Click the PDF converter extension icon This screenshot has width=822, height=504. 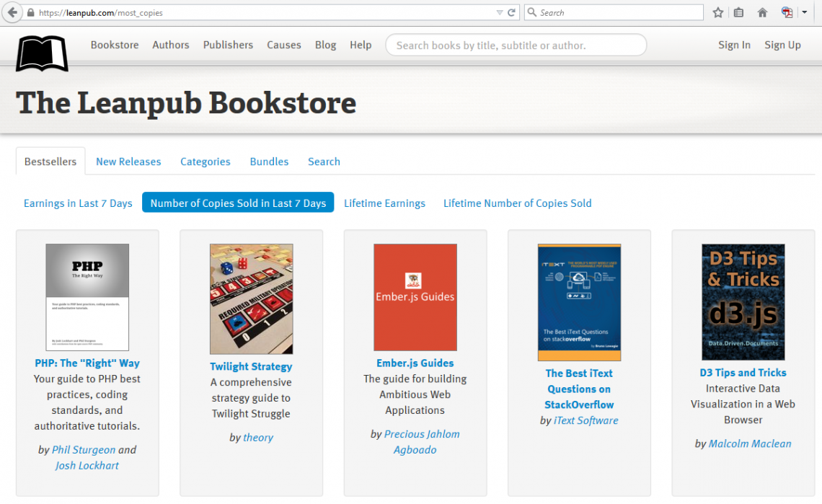point(787,13)
